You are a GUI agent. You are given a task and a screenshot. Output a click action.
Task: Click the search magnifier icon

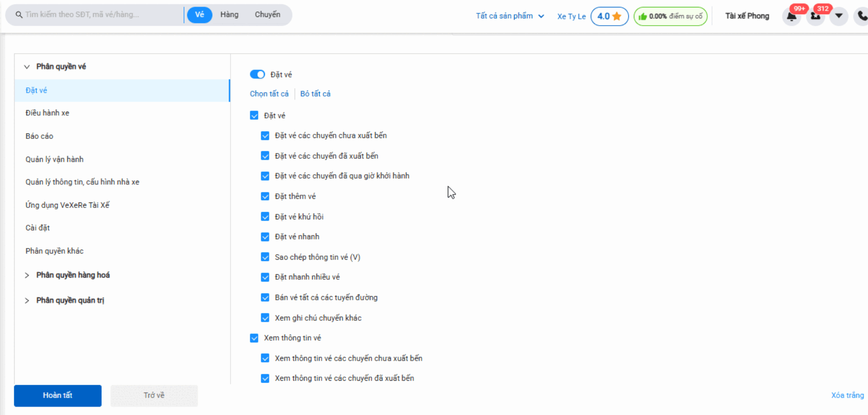19,15
